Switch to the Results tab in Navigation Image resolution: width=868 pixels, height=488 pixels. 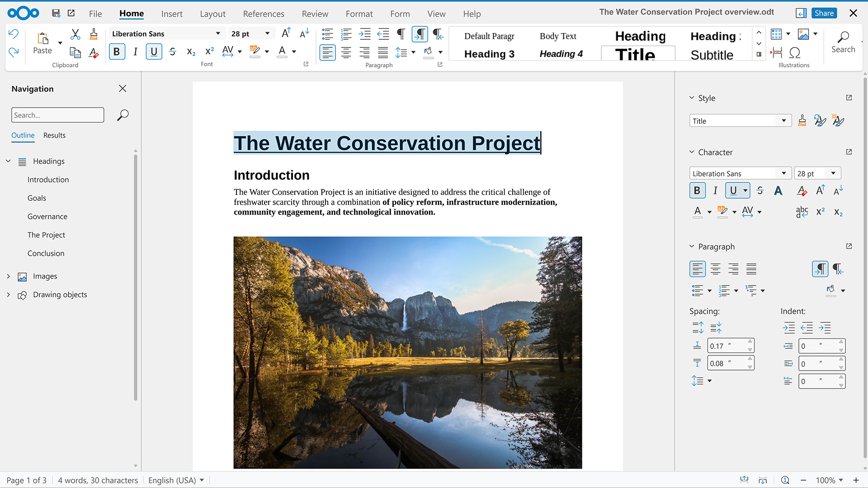[54, 135]
